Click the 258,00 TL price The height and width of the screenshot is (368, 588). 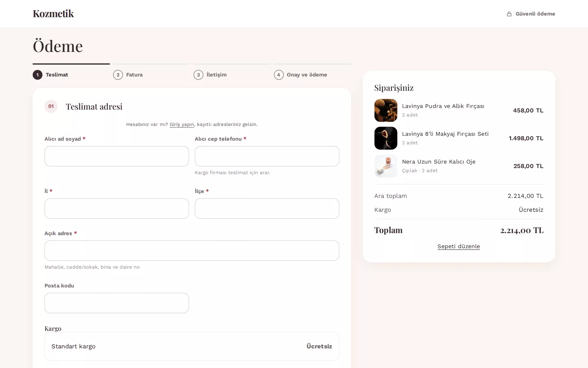(x=528, y=166)
